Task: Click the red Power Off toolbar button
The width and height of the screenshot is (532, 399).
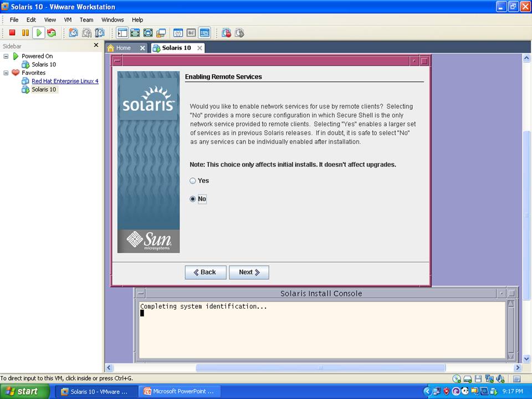Action: (x=12, y=33)
